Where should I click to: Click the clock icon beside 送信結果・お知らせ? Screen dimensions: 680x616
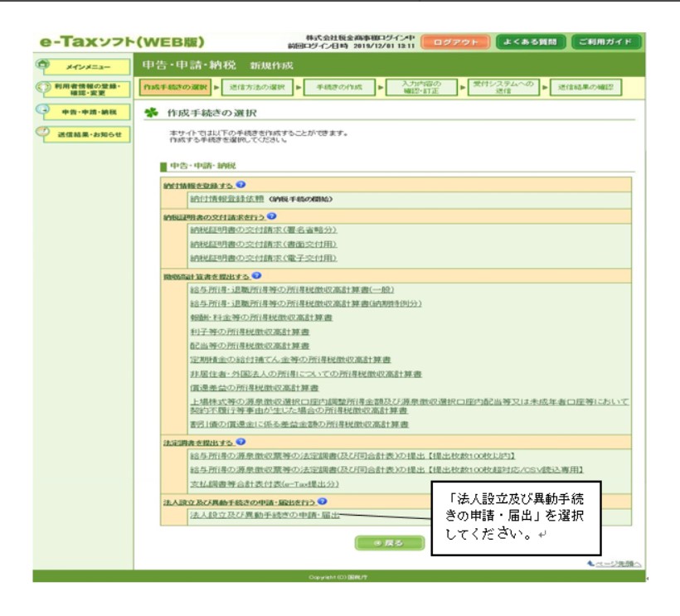point(42,132)
